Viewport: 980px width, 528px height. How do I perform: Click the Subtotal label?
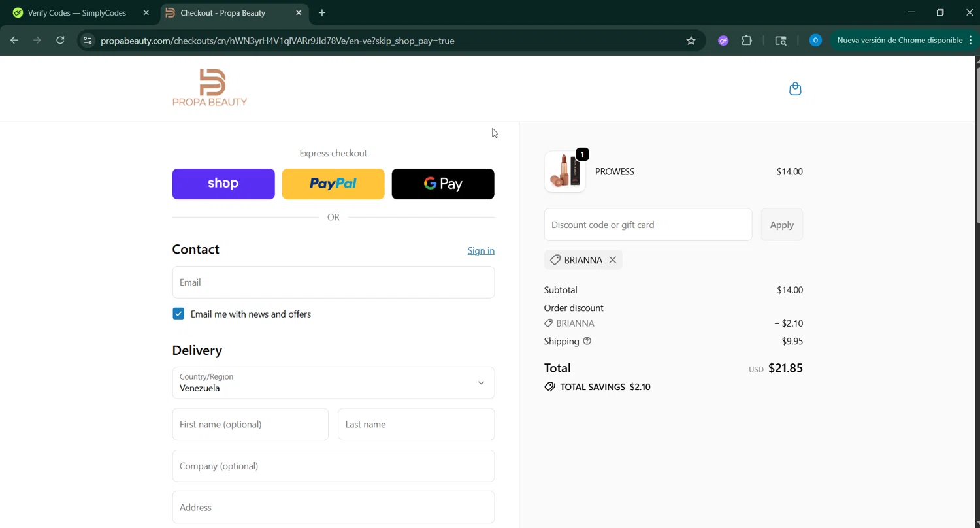tap(561, 290)
